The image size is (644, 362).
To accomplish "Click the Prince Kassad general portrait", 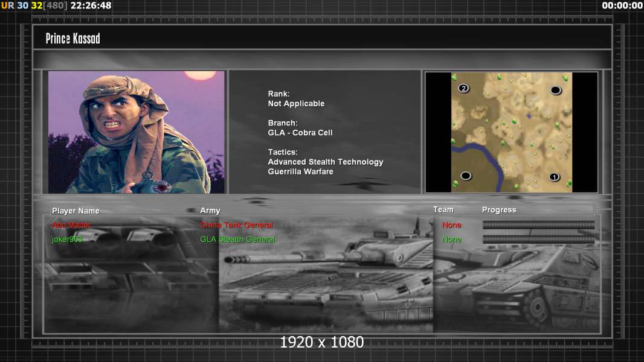I will 137,132.
